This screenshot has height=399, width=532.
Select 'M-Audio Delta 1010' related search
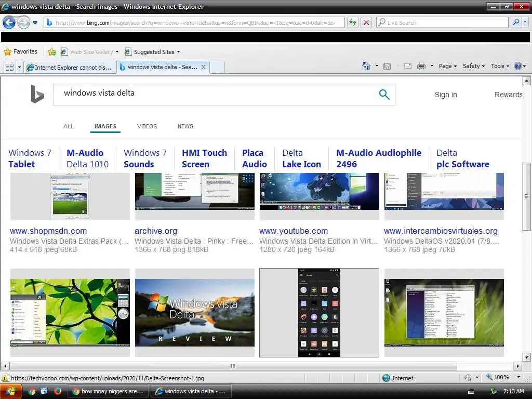pyautogui.click(x=87, y=158)
